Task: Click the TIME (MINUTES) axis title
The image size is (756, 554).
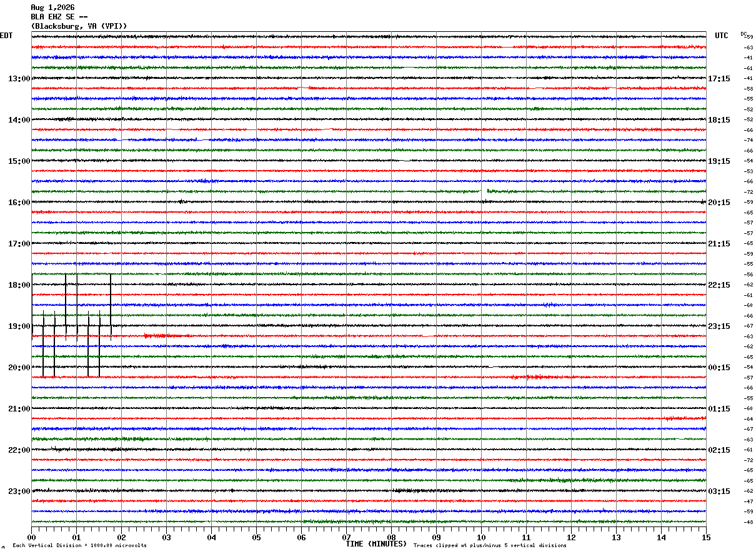Action: [x=376, y=544]
